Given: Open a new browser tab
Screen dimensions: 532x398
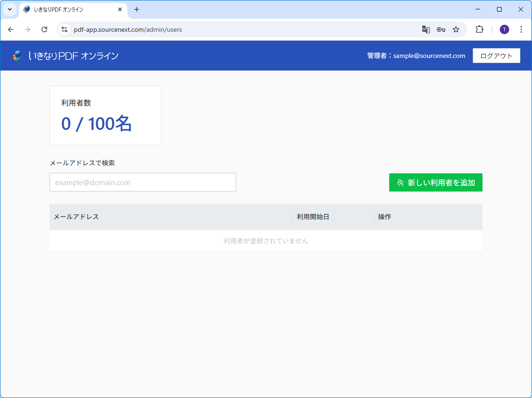Looking at the screenshot, I should [137, 9].
